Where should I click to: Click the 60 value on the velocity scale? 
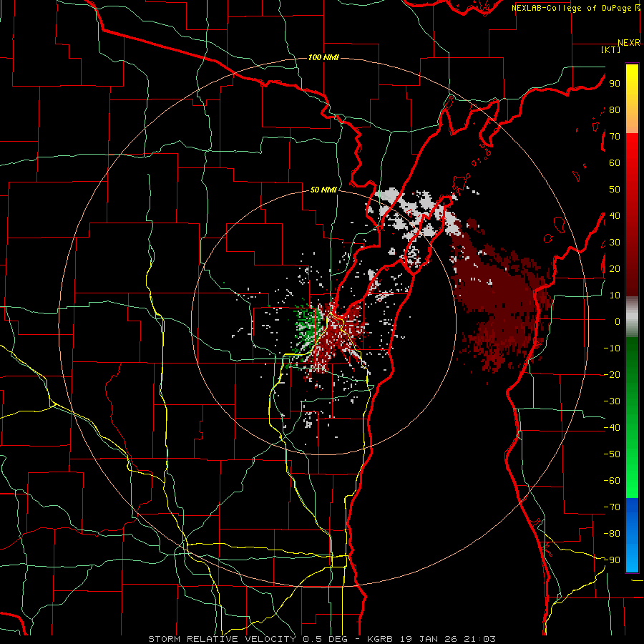tap(615, 162)
